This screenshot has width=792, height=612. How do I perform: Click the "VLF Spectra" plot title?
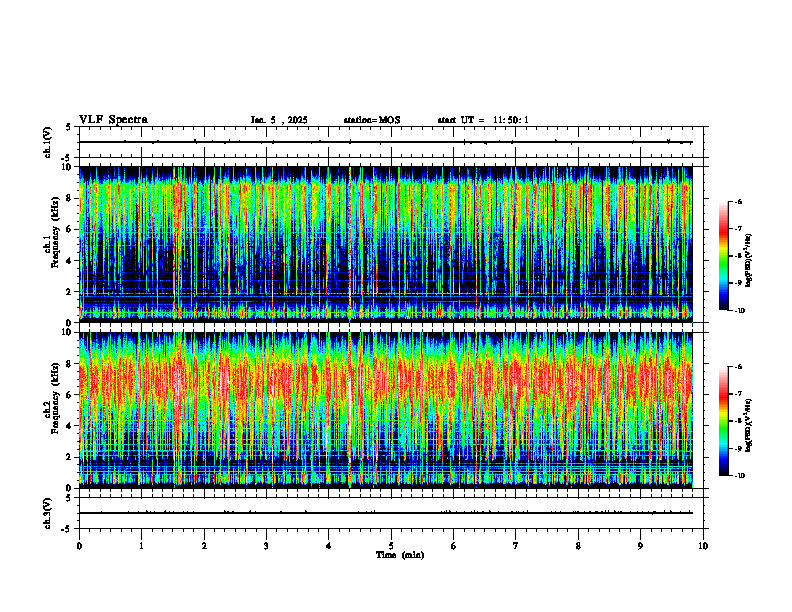click(x=113, y=120)
